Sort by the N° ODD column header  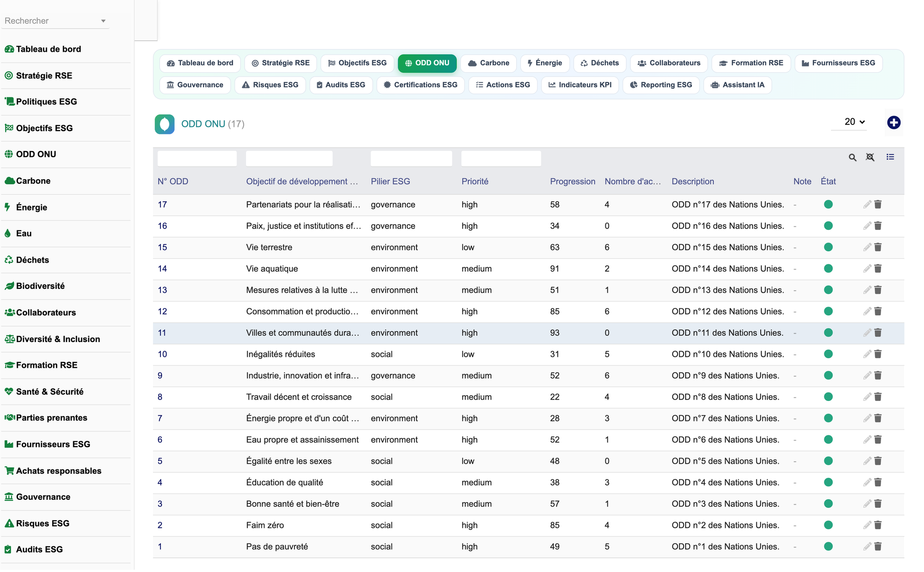pyautogui.click(x=173, y=181)
